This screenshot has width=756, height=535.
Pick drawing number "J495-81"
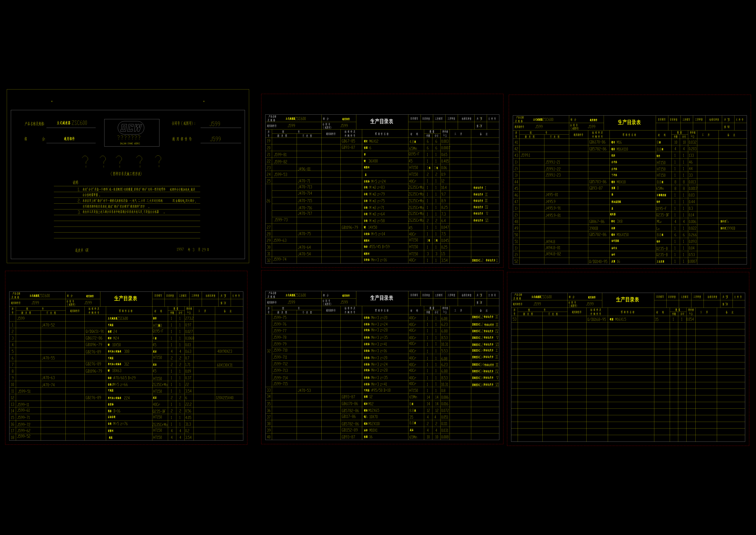(552, 194)
